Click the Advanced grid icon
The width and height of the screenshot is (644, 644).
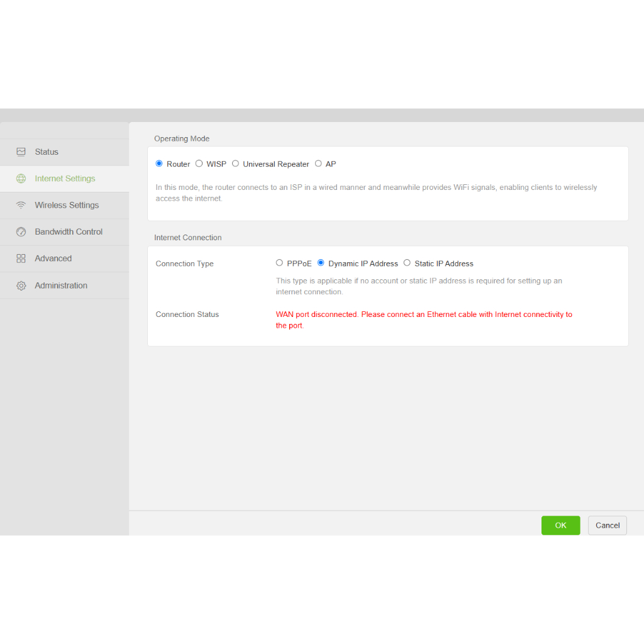21,258
